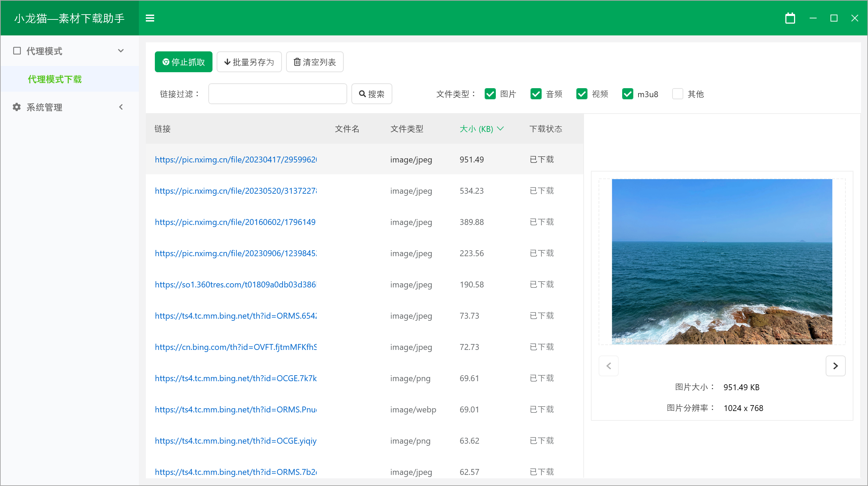Click the magnifier search button
Viewport: 868px width, 486px height.
(372, 94)
